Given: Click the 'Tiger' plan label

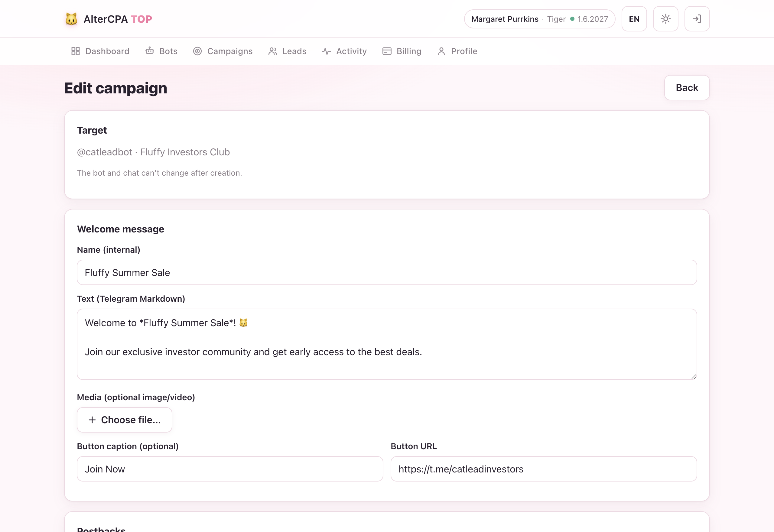Looking at the screenshot, I should tap(556, 19).
